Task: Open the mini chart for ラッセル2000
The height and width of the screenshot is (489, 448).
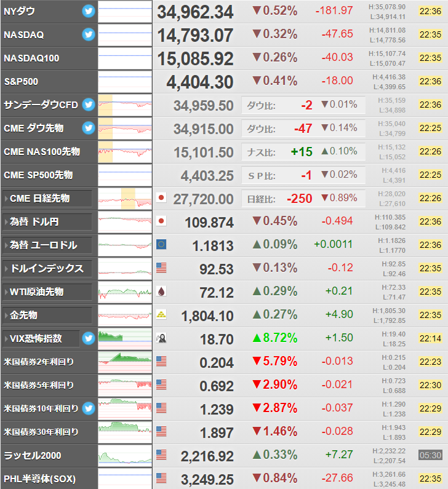Action: (x=125, y=456)
